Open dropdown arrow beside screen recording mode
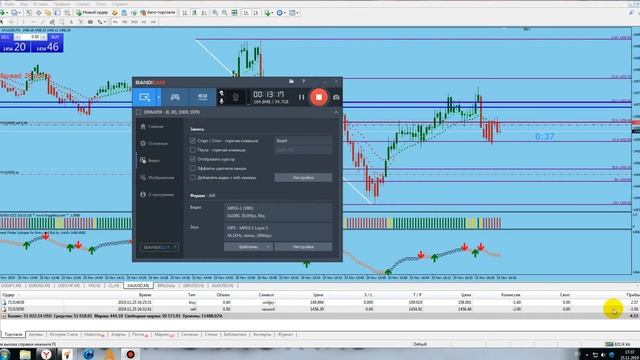Image resolution: width=640 pixels, height=360 pixels. click(158, 97)
